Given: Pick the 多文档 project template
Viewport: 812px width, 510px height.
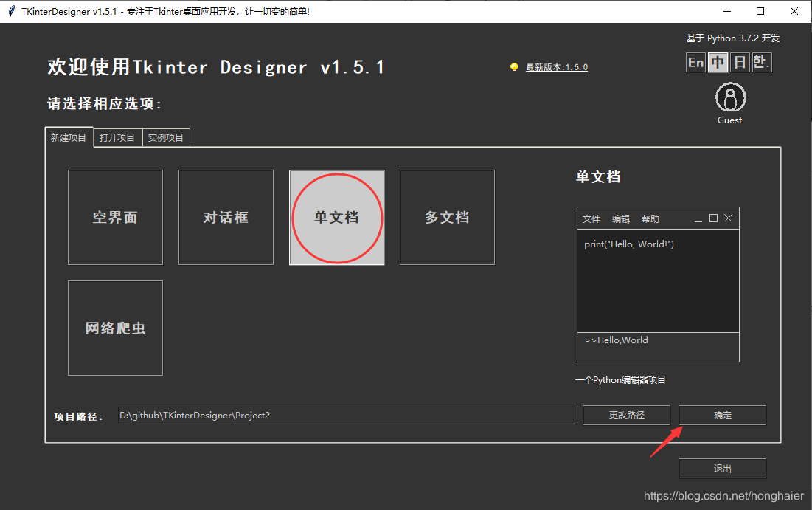Looking at the screenshot, I should tap(447, 217).
